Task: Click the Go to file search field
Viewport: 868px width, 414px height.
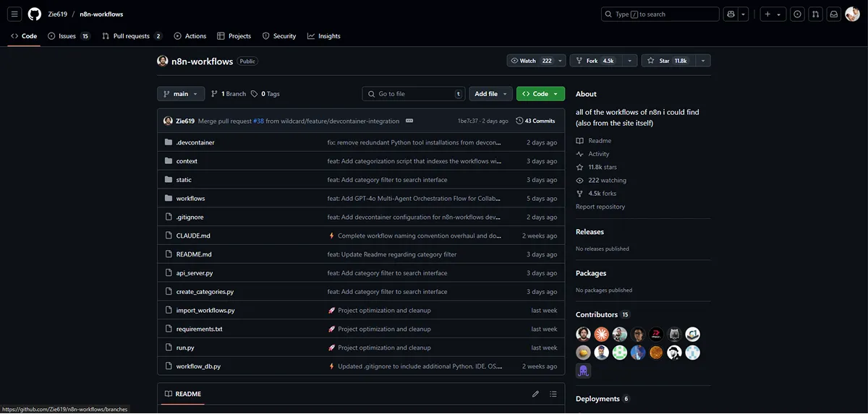Action: point(414,94)
